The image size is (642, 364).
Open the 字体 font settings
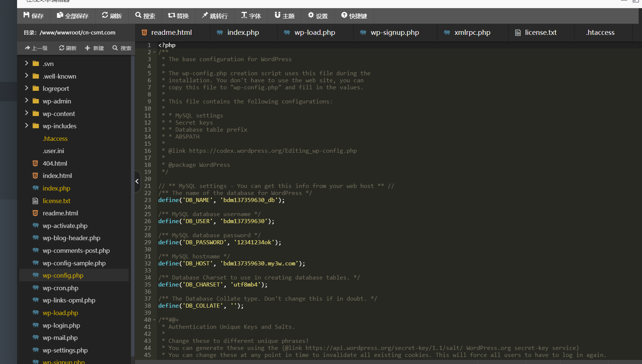click(x=251, y=16)
